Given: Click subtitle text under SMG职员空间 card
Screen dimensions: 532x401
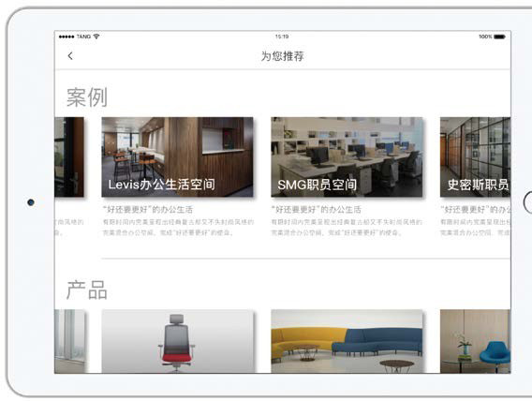Looking at the screenshot, I should [317, 209].
